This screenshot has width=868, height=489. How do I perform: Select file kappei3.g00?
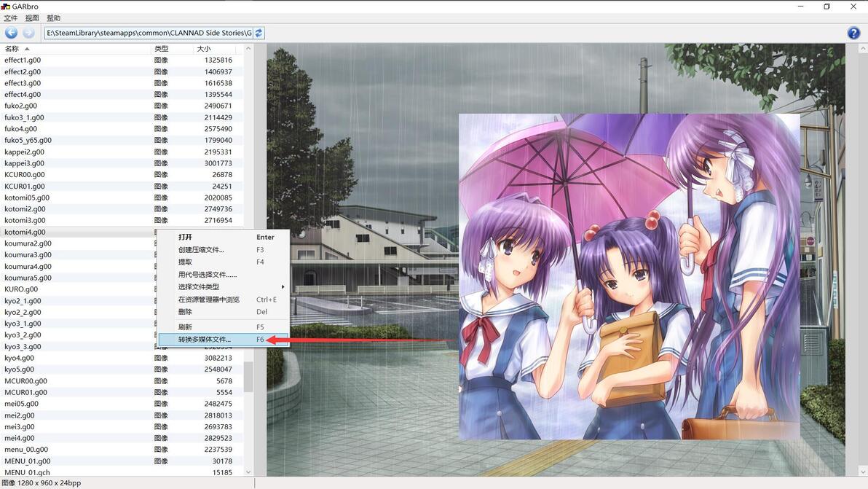pyautogui.click(x=24, y=163)
